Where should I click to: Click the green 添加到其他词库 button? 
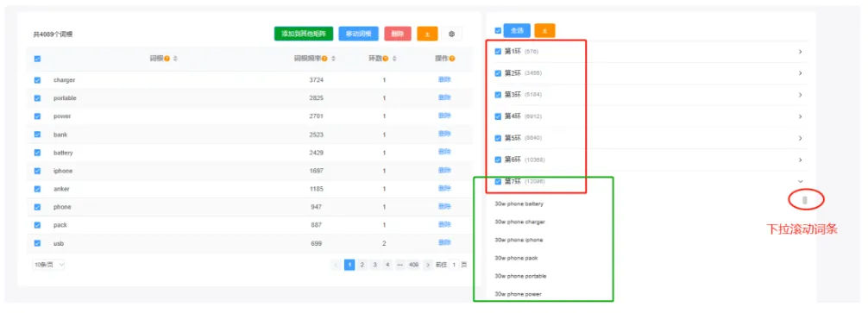304,34
